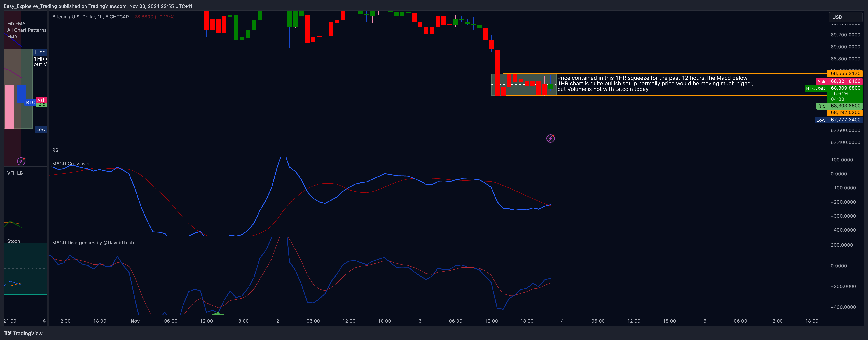The width and height of the screenshot is (868, 340).
Task: Click the orange 68,192.0200 price label
Action: point(845,113)
